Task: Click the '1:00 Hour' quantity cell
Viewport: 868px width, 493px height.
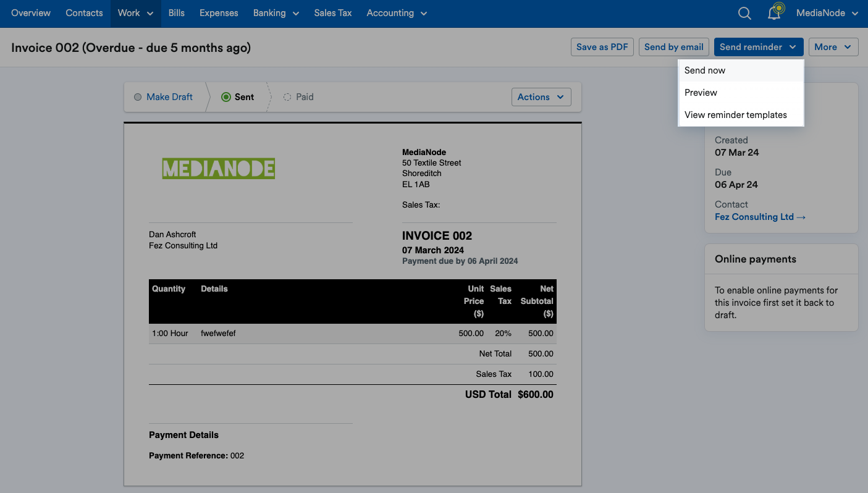Action: 170,334
